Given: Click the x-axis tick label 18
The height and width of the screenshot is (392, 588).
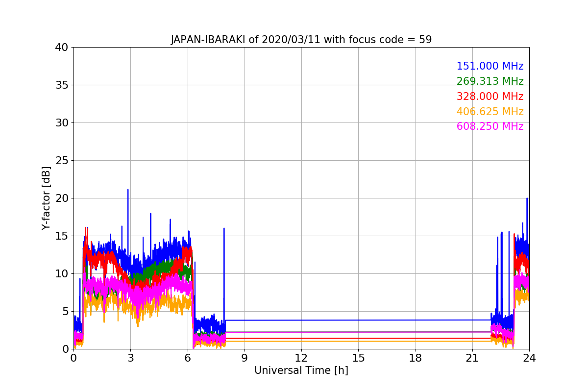Looking at the screenshot, I should tap(416, 358).
